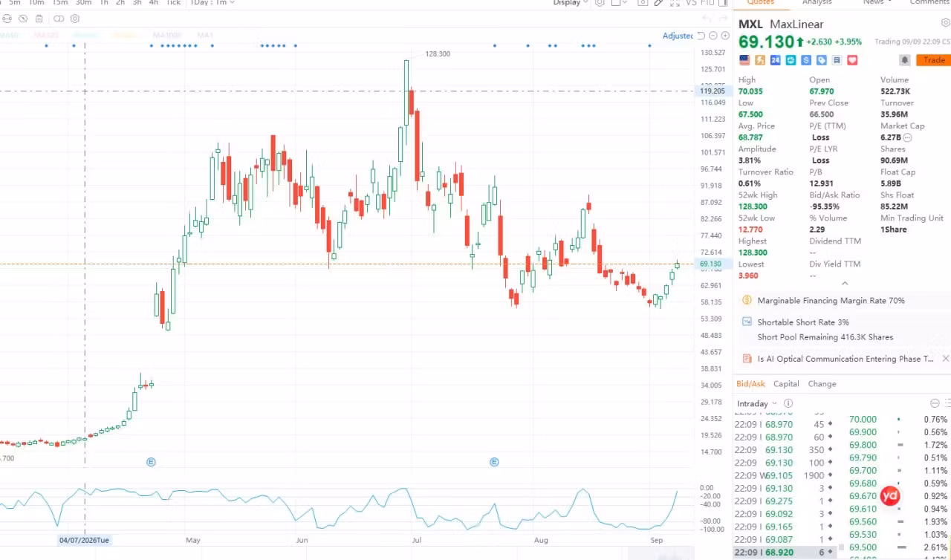Click the blue S badge icon
The image size is (951, 560).
pyautogui.click(x=807, y=60)
